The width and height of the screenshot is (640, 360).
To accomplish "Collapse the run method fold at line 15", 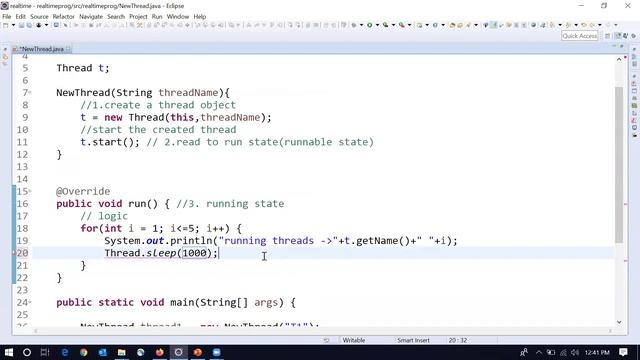I will click(30, 191).
